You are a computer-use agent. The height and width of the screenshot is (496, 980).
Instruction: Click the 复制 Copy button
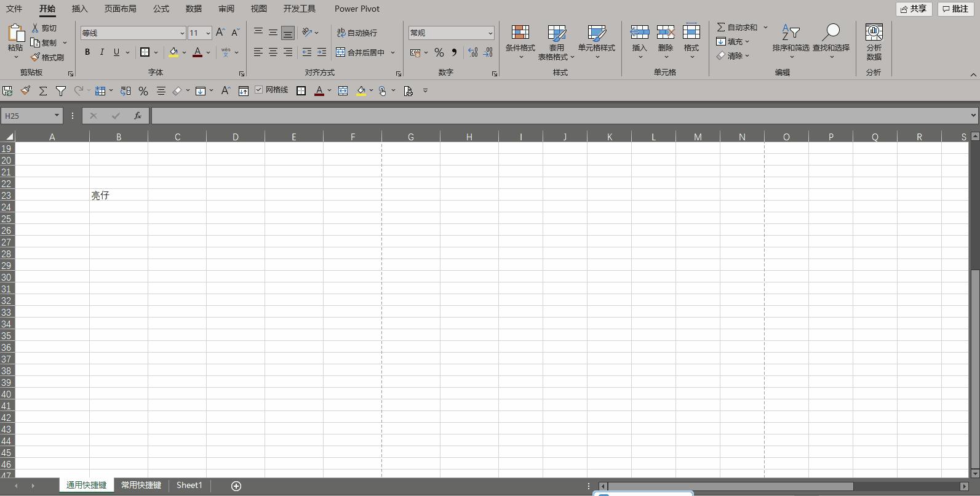[44, 42]
